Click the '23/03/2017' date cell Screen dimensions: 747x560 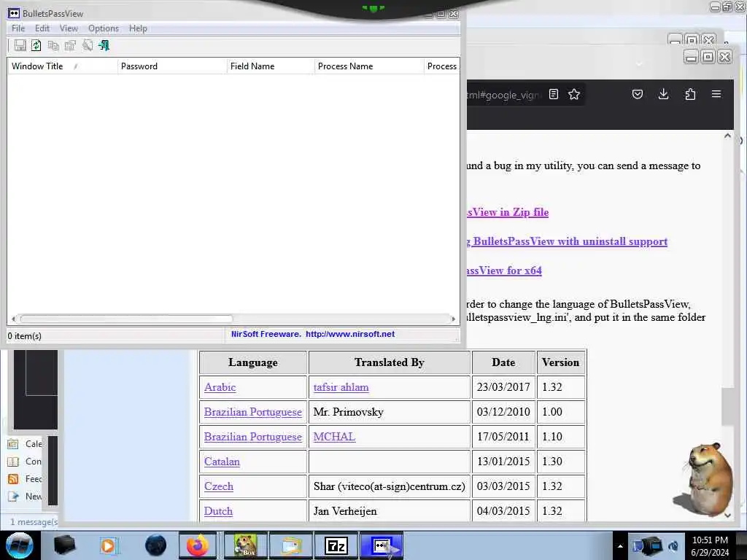pyautogui.click(x=503, y=387)
